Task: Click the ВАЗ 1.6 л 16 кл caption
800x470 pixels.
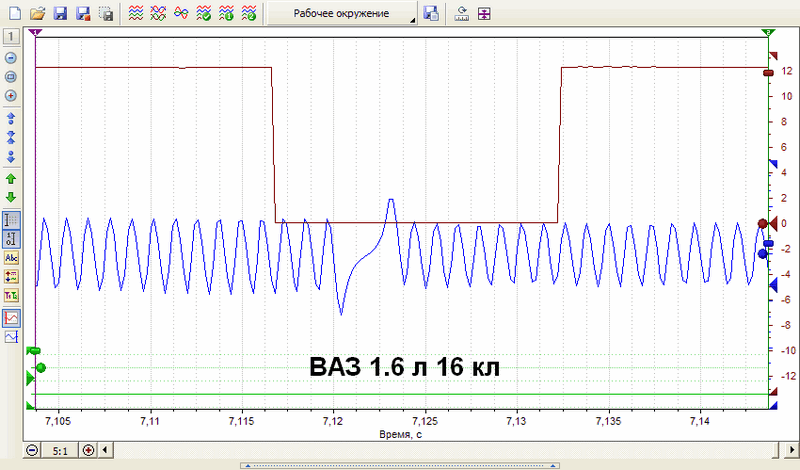Action: (405, 367)
